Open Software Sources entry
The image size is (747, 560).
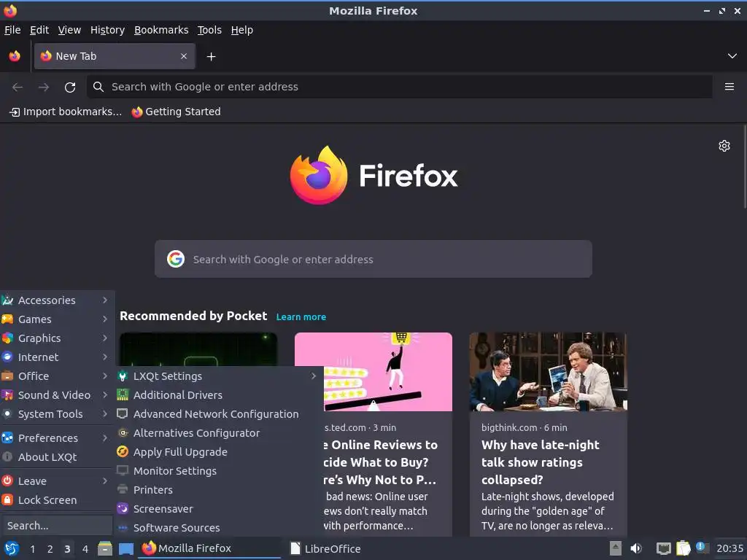point(219,528)
